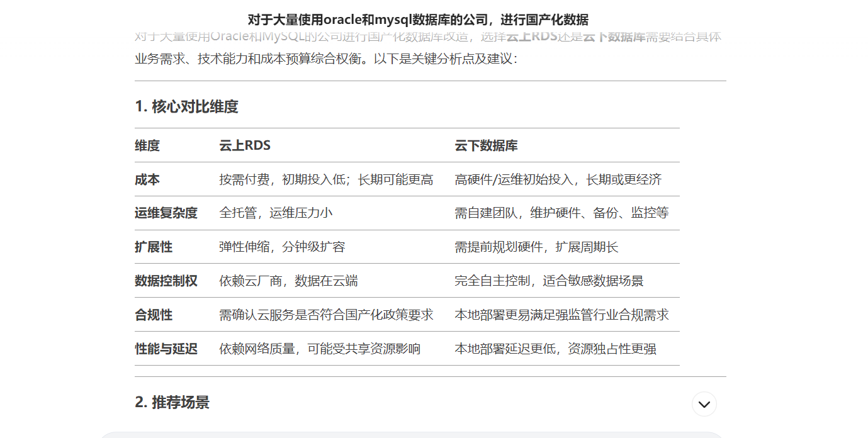This screenshot has width=868, height=438.
Task: Click the row label '成本'
Action: coord(147,179)
